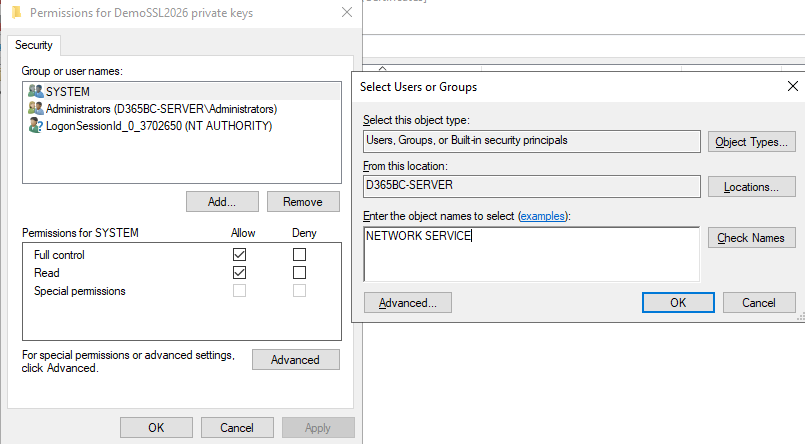Toggle Deny checkbox for Full control
Viewport: 805px width, 444px height.
[x=299, y=255]
